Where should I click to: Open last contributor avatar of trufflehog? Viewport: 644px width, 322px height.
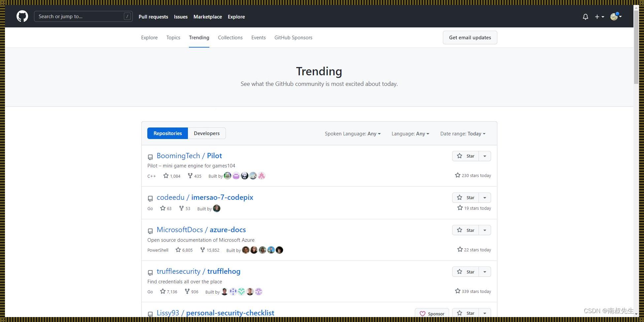259,292
